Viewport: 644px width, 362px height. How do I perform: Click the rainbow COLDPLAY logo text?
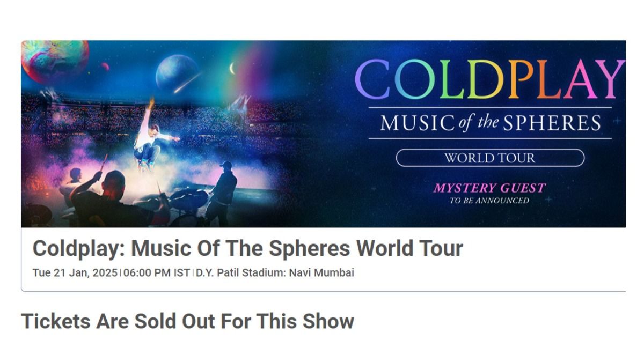pyautogui.click(x=489, y=79)
